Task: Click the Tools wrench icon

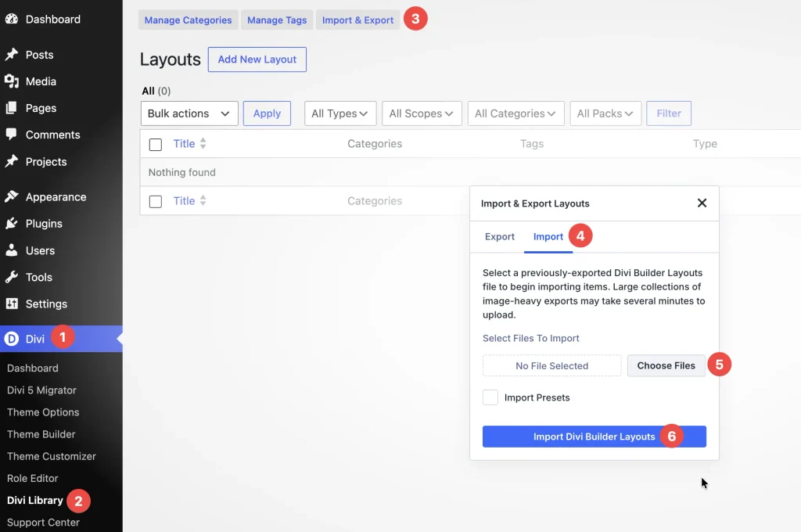Action: [x=12, y=277]
